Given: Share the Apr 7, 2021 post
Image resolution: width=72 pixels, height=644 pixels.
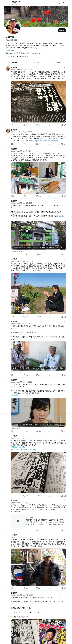Looking at the screenshot, I should click(65, 196).
